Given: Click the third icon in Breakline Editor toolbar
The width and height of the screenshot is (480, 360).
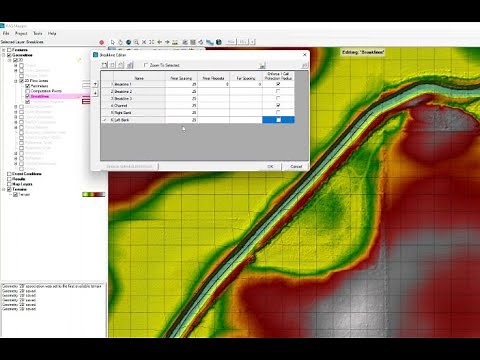Looking at the screenshot, I should pyautogui.click(x=121, y=65).
